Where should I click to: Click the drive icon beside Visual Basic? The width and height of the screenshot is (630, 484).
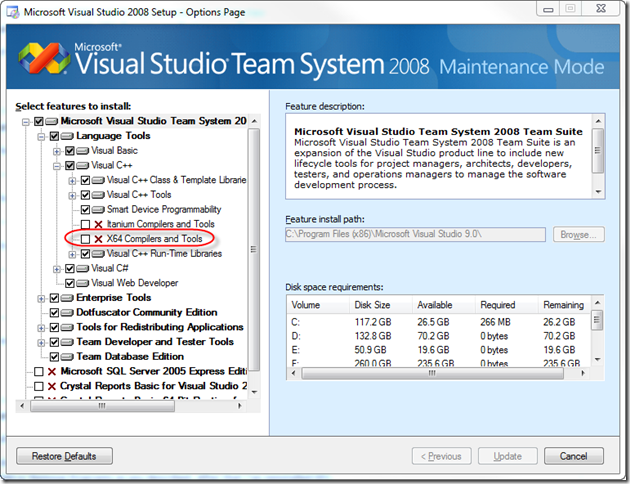click(x=82, y=151)
